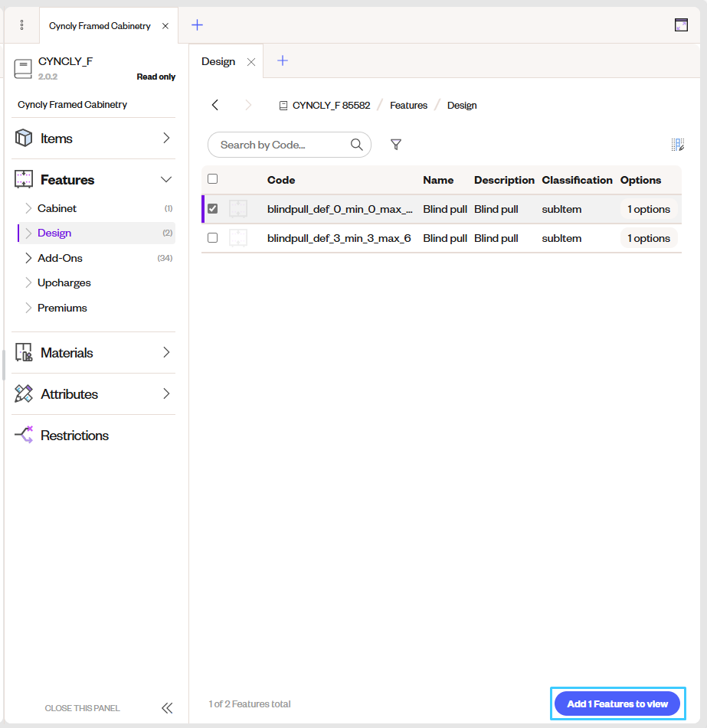Check the blindpull_def_3_min_3_max_6 row checkbox
This screenshot has height=728, width=707.
click(x=212, y=237)
